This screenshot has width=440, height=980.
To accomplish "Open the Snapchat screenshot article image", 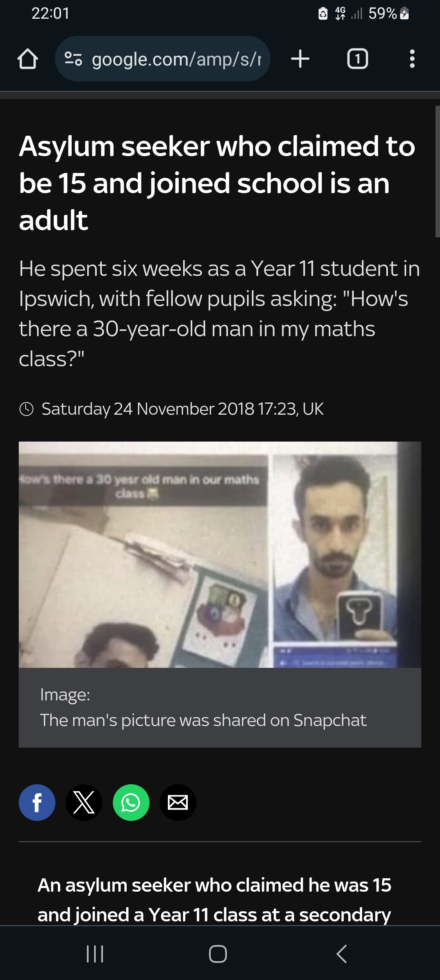I will click(220, 554).
